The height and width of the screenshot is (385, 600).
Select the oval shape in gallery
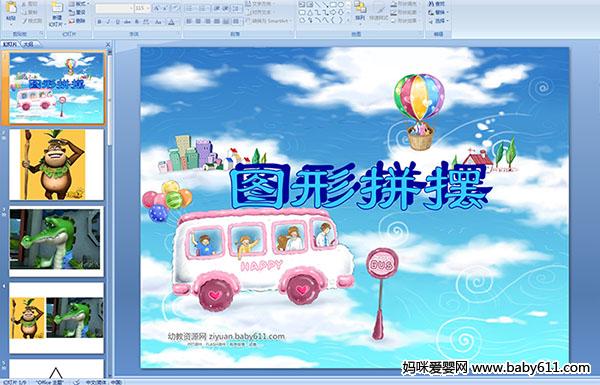coord(341,5)
